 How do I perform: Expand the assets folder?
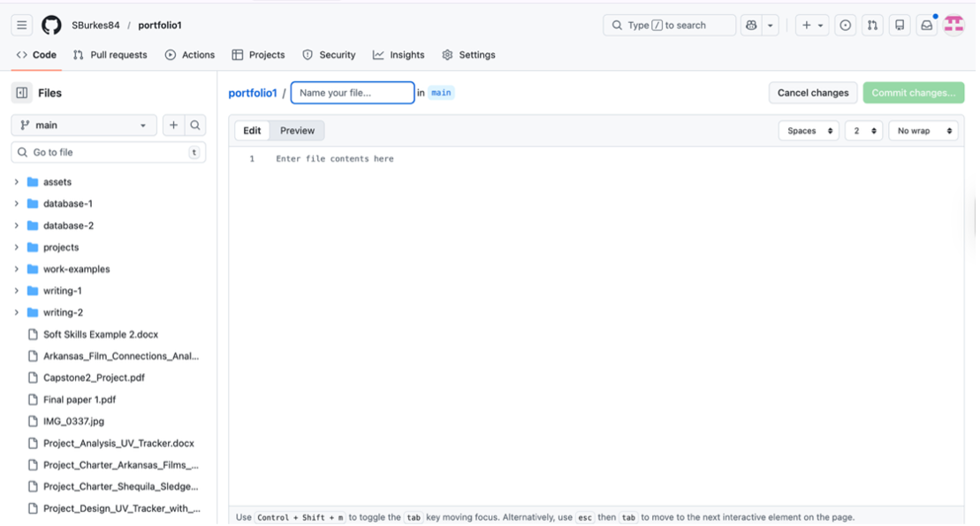17,182
